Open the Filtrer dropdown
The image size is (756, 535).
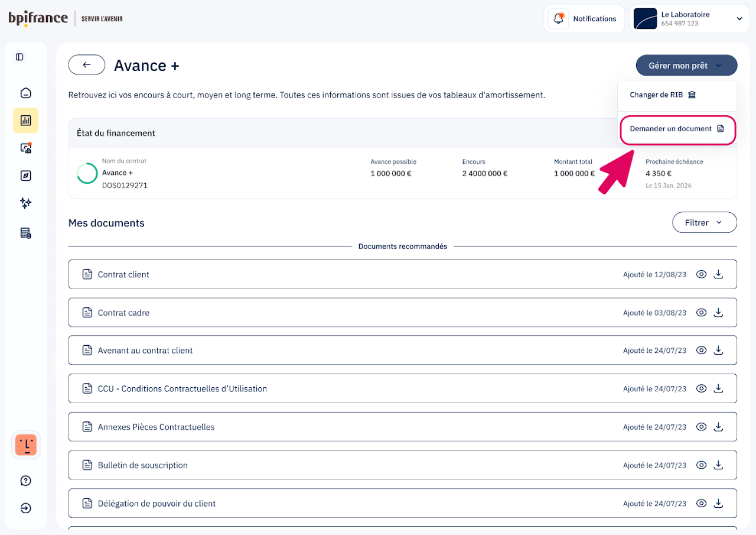pyautogui.click(x=704, y=223)
